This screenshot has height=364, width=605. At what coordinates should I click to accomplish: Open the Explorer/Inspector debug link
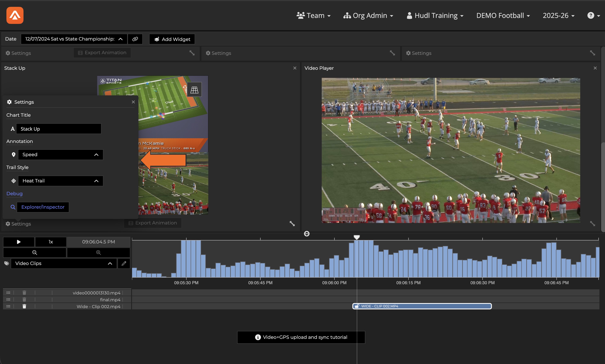pyautogui.click(x=43, y=207)
